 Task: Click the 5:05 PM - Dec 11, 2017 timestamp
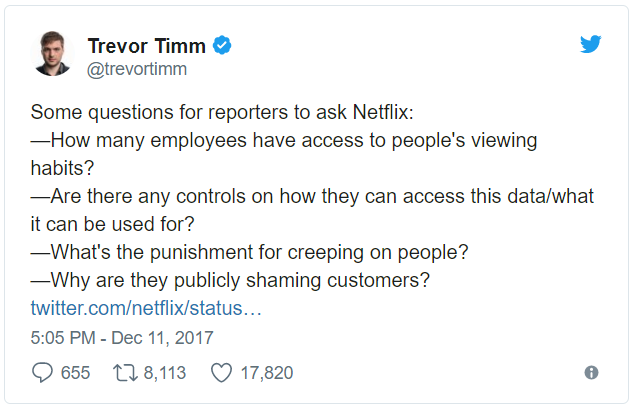pos(122,338)
